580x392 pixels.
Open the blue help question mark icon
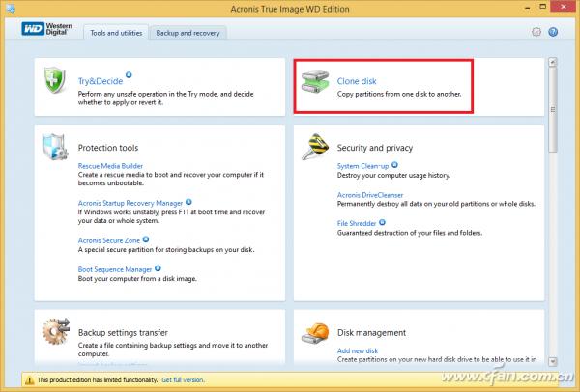pyautogui.click(x=553, y=32)
